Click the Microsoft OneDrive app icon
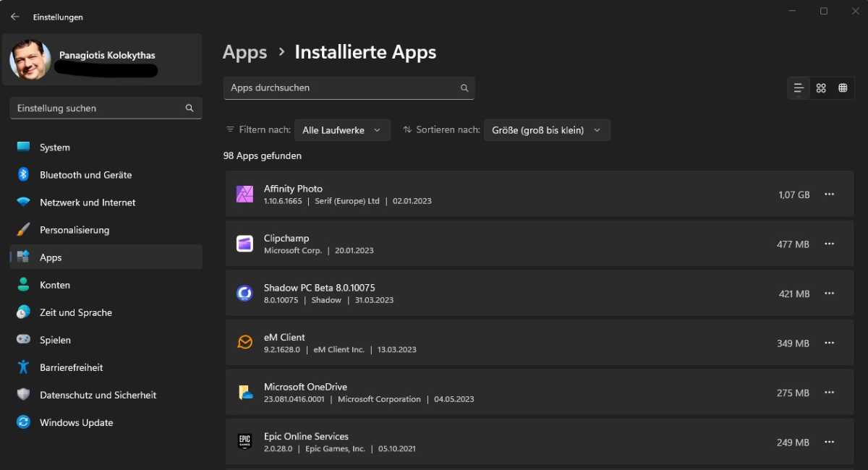This screenshot has height=470, width=868. [x=244, y=392]
